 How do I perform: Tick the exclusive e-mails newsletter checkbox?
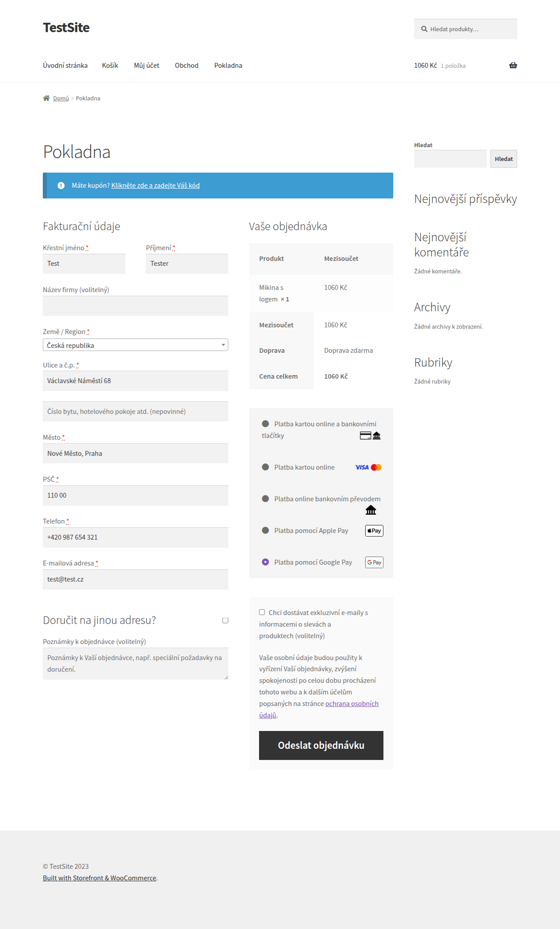[262, 612]
